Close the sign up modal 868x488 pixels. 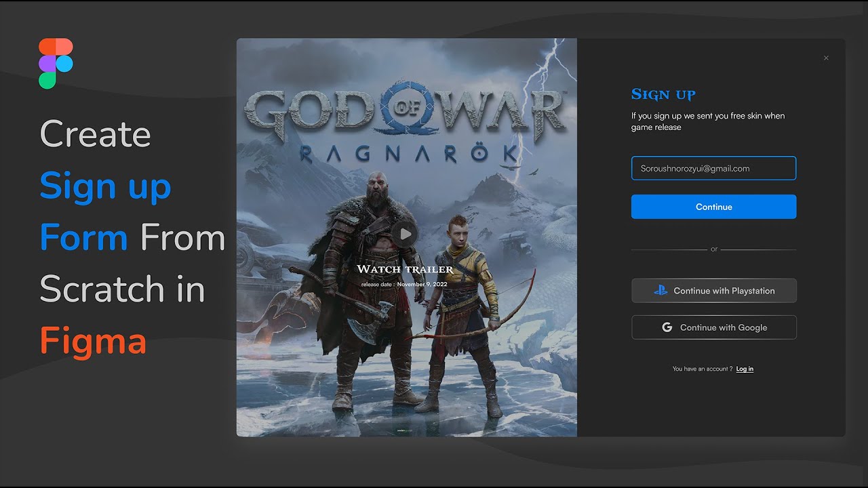(x=826, y=58)
